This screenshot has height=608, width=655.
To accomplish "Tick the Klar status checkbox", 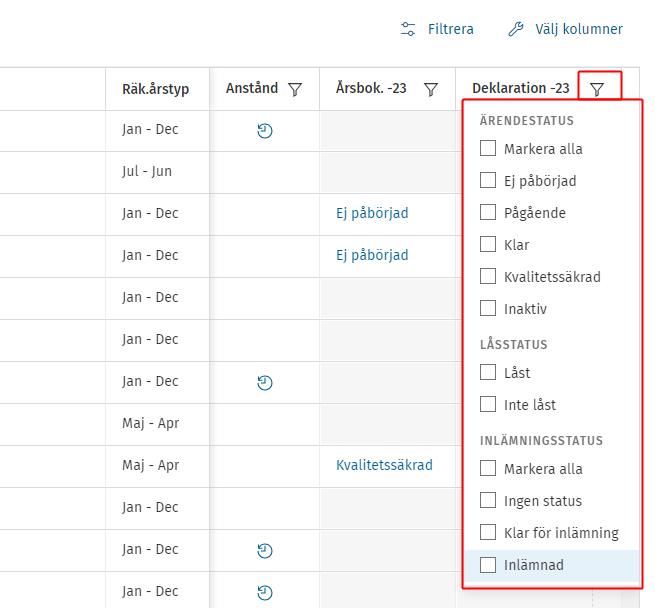I will (x=488, y=244).
